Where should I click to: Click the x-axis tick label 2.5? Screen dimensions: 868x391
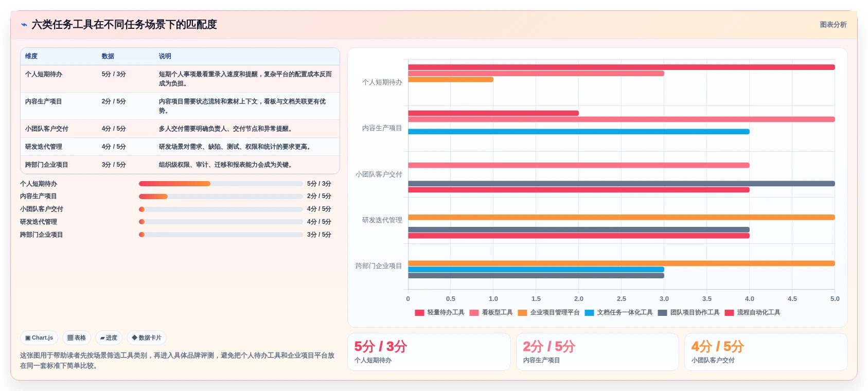coord(622,299)
